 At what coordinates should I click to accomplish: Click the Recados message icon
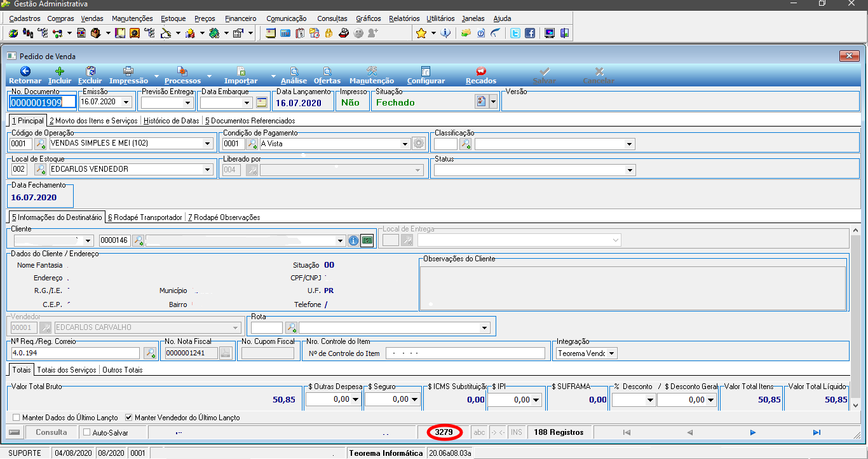(x=481, y=71)
